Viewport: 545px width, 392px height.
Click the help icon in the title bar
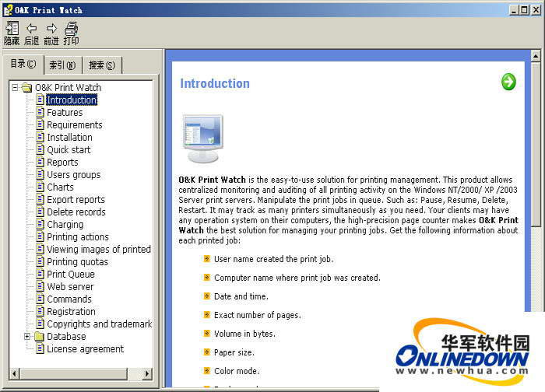[8, 10]
